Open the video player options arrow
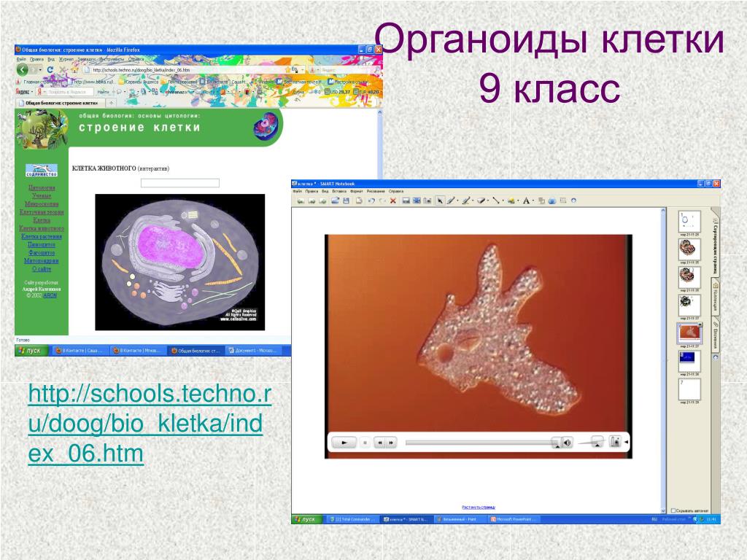 click(626, 442)
